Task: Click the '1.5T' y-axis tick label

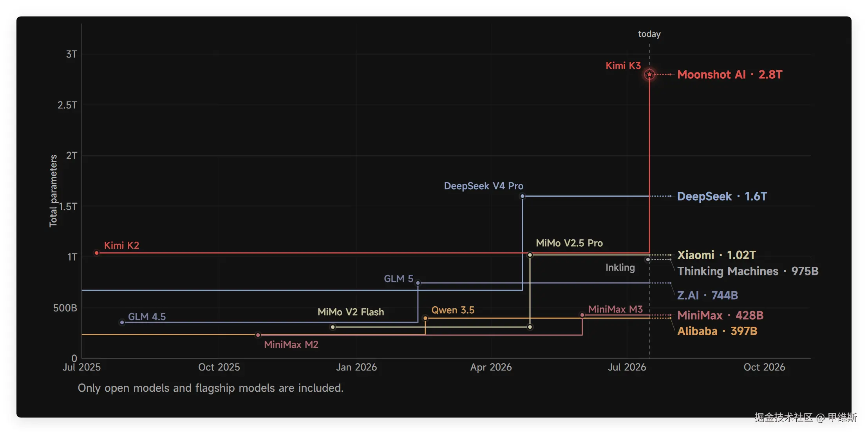Action: pyautogui.click(x=68, y=206)
